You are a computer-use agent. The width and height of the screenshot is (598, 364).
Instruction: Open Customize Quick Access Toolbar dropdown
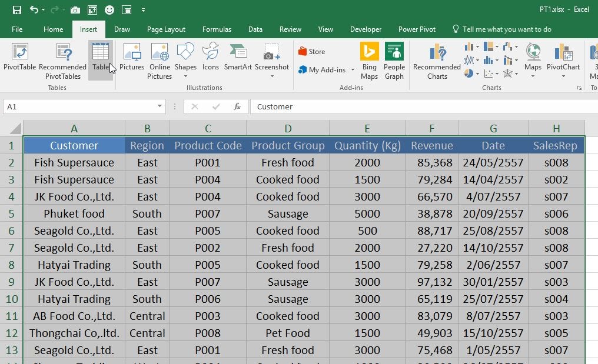tap(143, 10)
